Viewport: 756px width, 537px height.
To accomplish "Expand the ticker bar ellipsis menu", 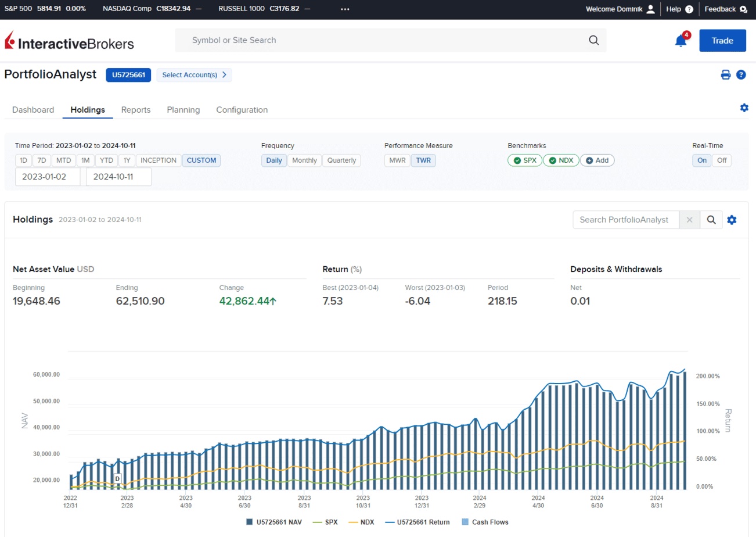I will [x=345, y=9].
